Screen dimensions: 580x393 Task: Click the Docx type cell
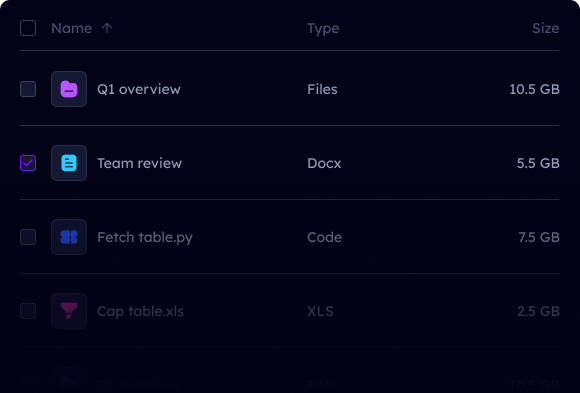click(x=324, y=163)
